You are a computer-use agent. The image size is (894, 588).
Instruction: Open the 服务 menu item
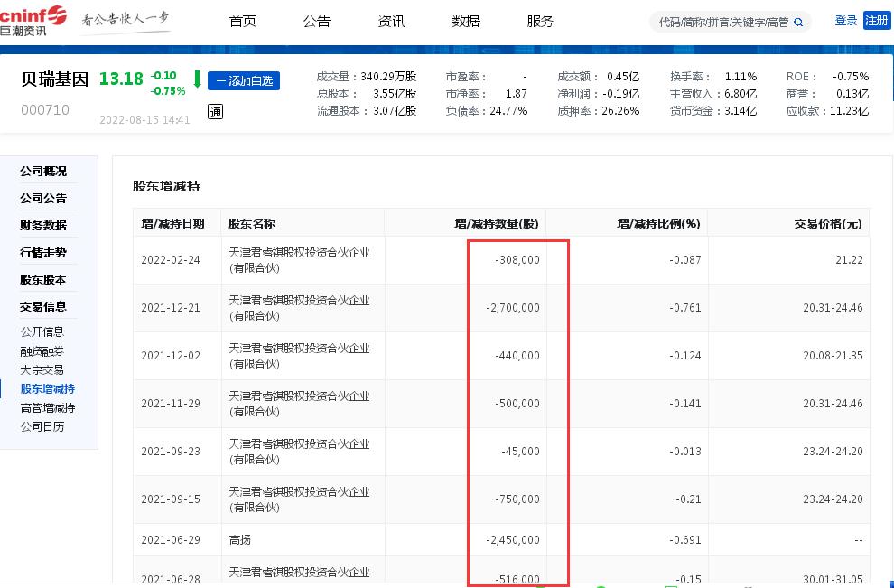click(539, 21)
